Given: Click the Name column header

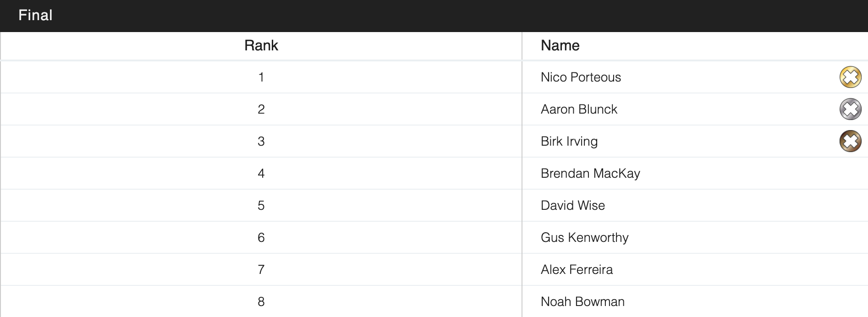Looking at the screenshot, I should [560, 45].
